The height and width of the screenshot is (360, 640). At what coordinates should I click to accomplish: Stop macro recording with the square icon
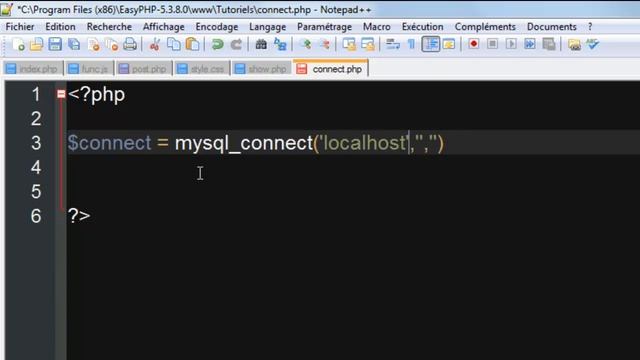coord(492,44)
